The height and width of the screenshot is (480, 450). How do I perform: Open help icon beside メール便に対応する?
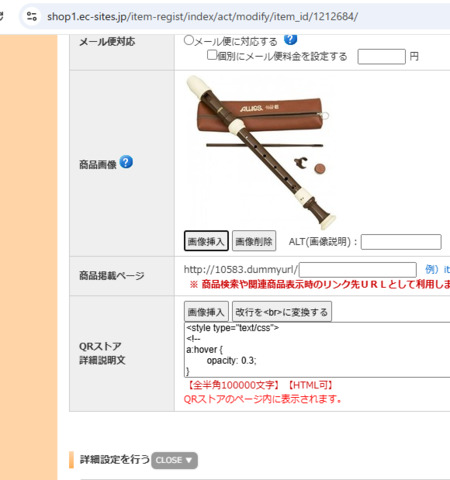pyautogui.click(x=290, y=39)
